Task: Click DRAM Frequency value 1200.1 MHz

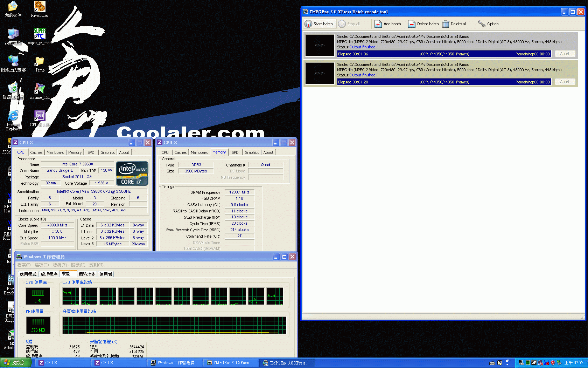Action: 239,192
